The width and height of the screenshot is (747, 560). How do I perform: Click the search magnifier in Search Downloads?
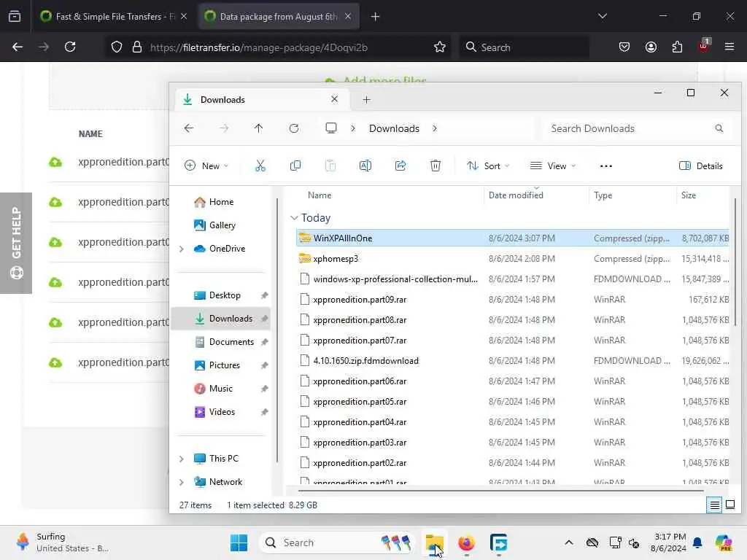[x=719, y=128]
